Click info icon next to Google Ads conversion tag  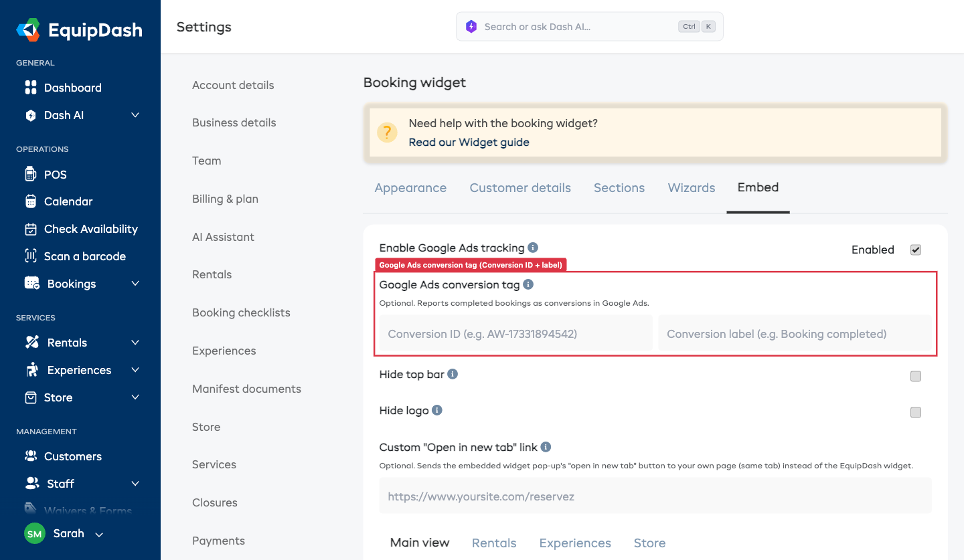click(x=528, y=284)
